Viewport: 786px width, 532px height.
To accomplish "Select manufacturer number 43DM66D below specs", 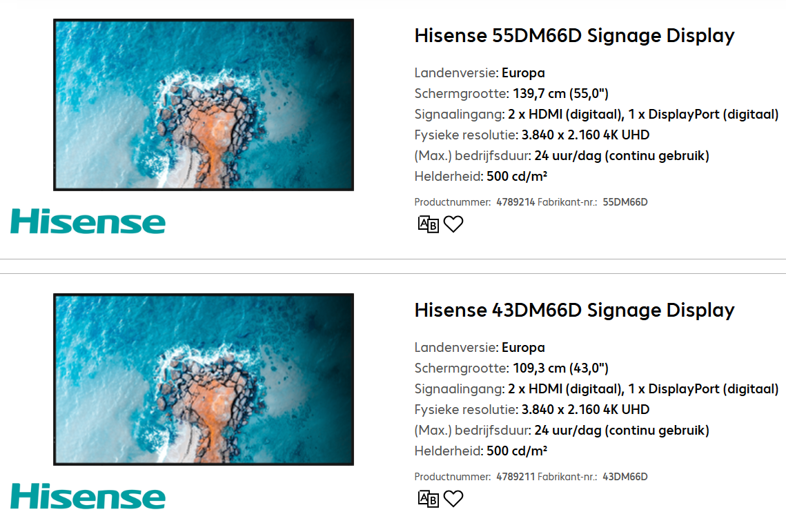I will pyautogui.click(x=625, y=477).
